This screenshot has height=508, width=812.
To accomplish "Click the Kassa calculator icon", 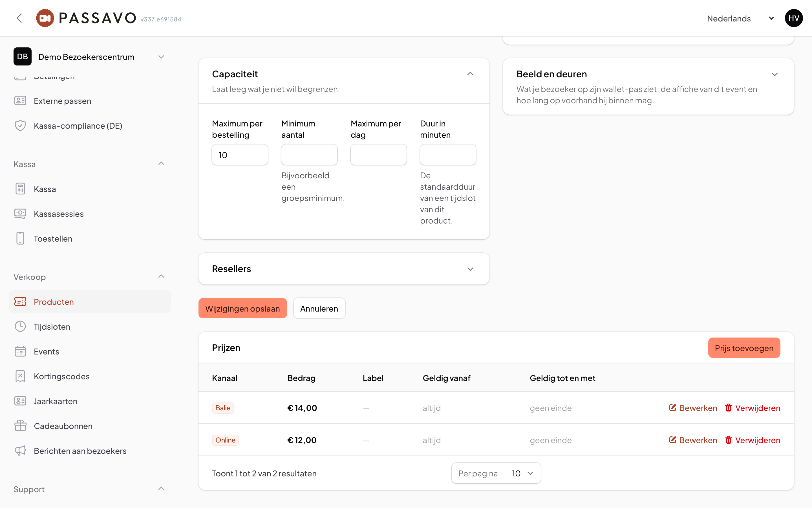I will click(20, 189).
